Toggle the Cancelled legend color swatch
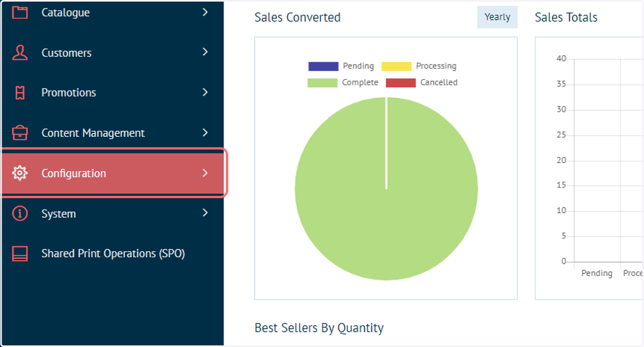Viewport: 644px width, 347px height. 400,83
